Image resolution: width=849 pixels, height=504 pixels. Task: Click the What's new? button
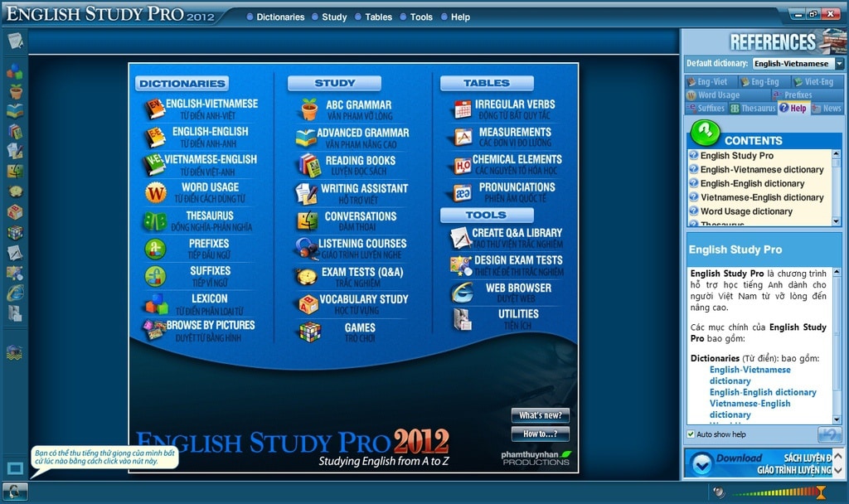coord(540,417)
